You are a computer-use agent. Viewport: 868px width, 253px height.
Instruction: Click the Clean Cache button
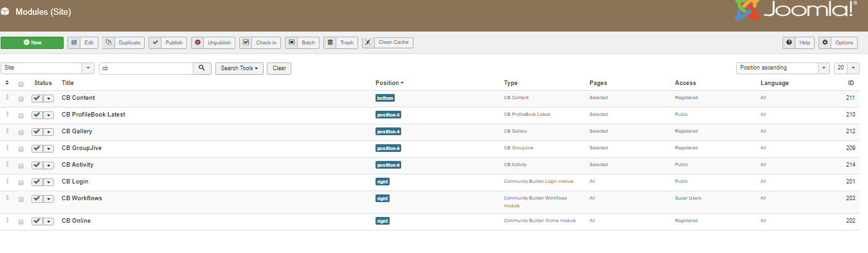(388, 42)
